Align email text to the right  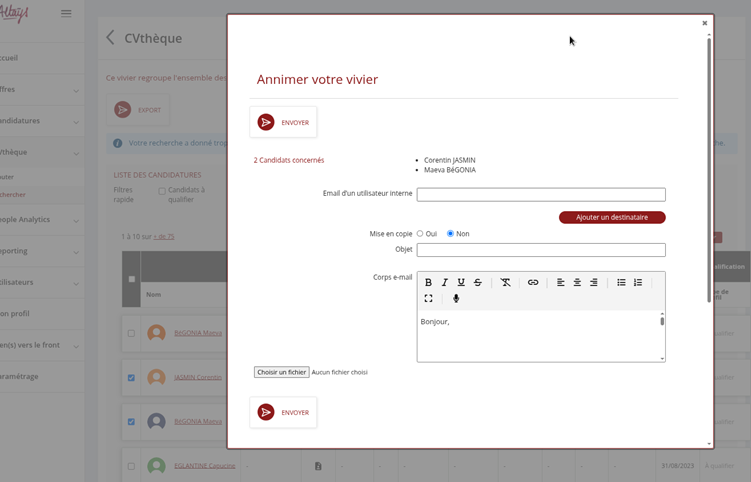tap(594, 283)
